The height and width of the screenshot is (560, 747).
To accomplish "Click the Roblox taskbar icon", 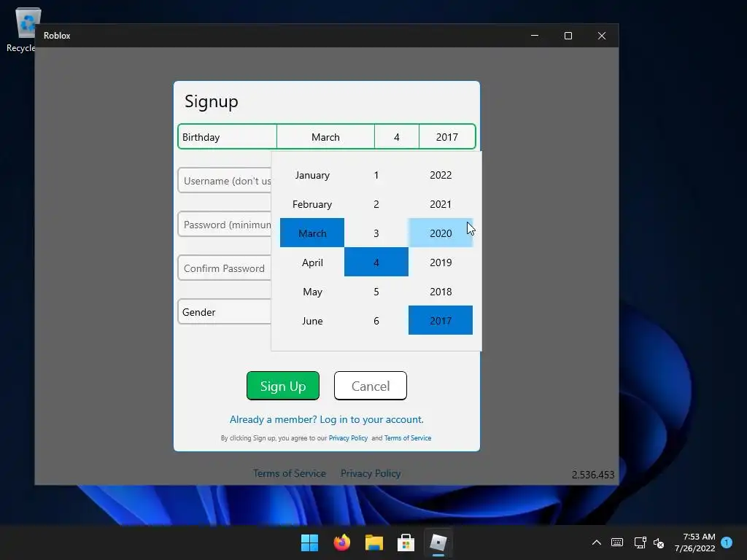I will tap(438, 542).
